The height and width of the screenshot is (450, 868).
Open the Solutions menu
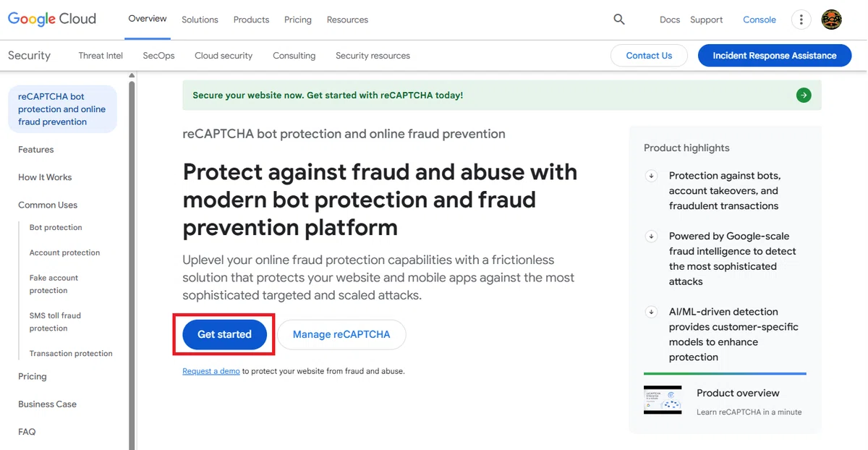coord(200,20)
